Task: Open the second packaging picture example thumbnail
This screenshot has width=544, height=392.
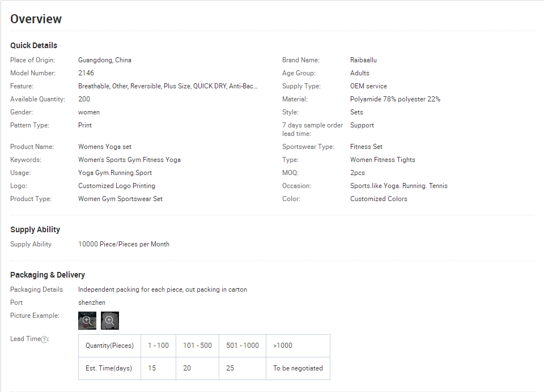Action: [x=109, y=321]
